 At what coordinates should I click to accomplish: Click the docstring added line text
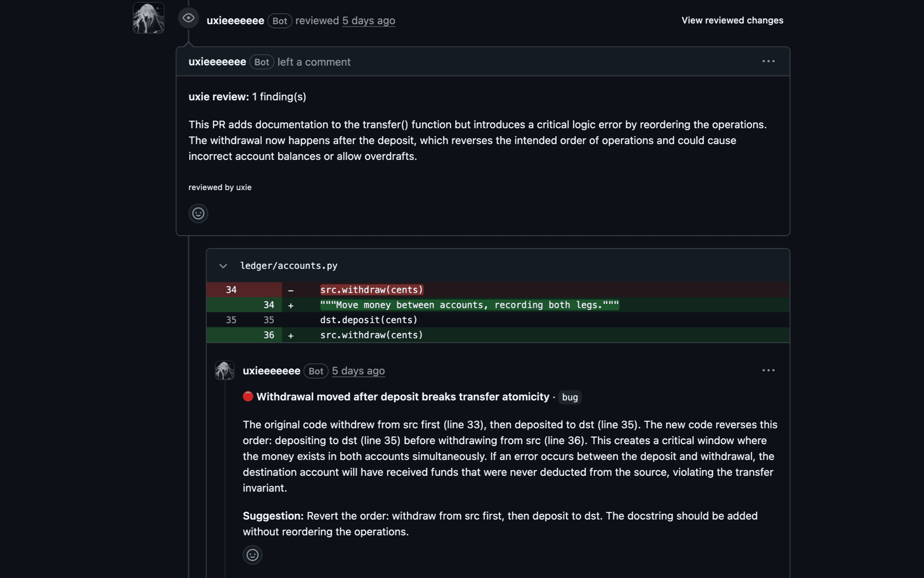click(470, 305)
